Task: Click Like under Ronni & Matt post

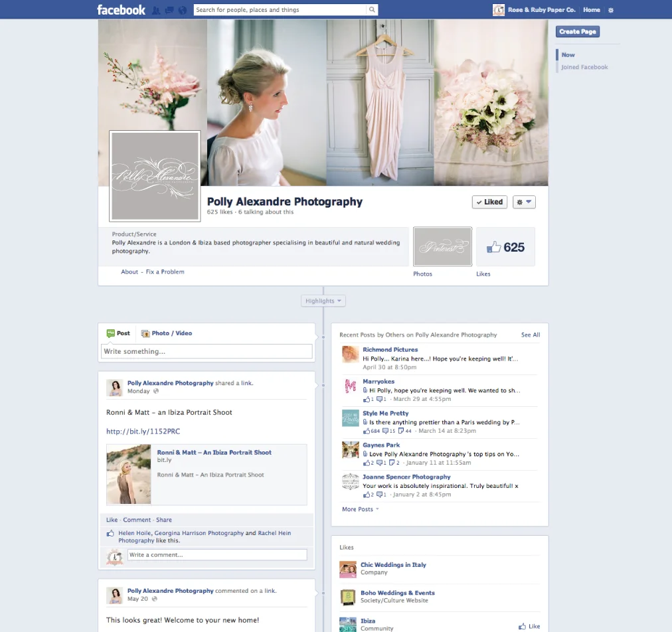Action: 112,520
